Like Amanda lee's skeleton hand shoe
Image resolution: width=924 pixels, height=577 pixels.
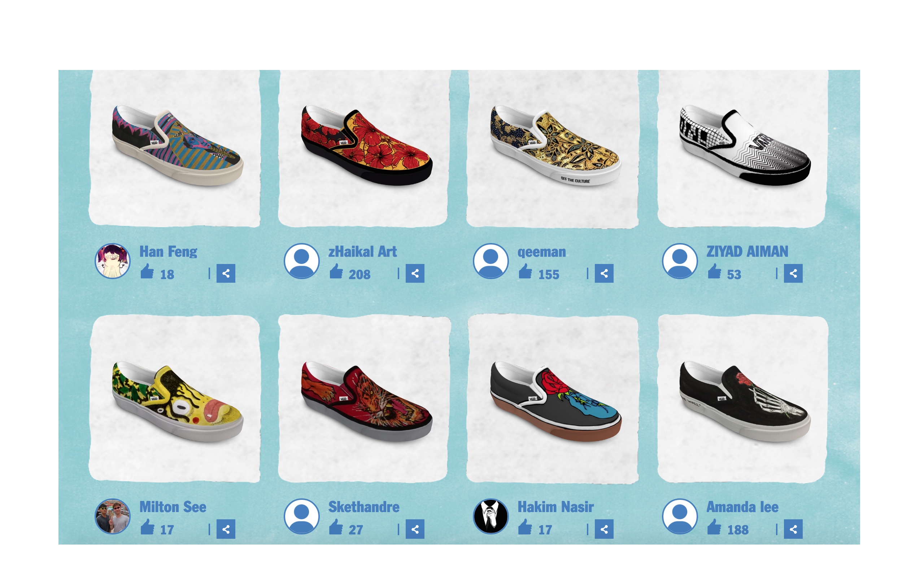pyautogui.click(x=714, y=527)
